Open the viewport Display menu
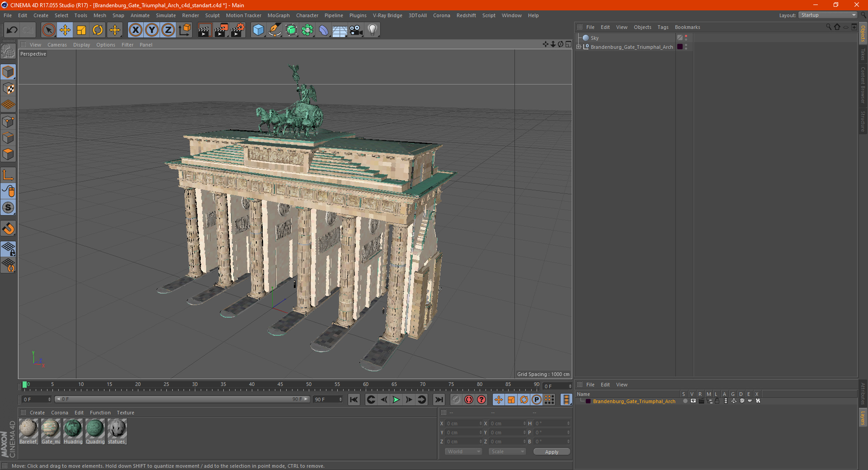The width and height of the screenshot is (868, 470). (x=81, y=45)
